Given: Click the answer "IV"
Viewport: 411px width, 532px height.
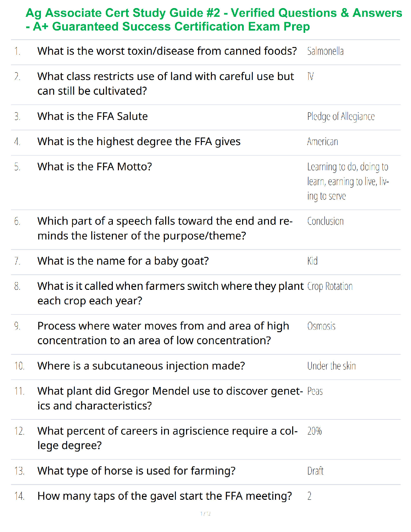Looking at the screenshot, I should coord(311,77).
